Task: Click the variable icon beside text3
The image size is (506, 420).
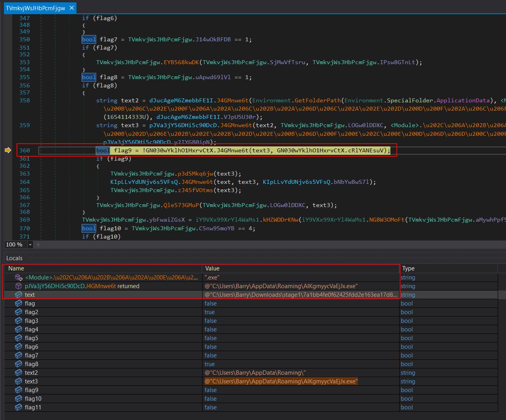Action: point(19,381)
